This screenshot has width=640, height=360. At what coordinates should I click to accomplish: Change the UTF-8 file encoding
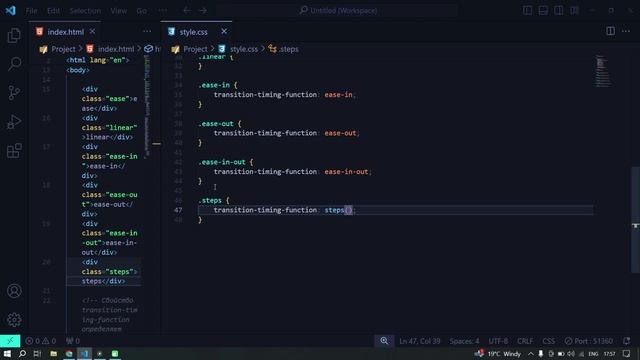[x=498, y=341]
